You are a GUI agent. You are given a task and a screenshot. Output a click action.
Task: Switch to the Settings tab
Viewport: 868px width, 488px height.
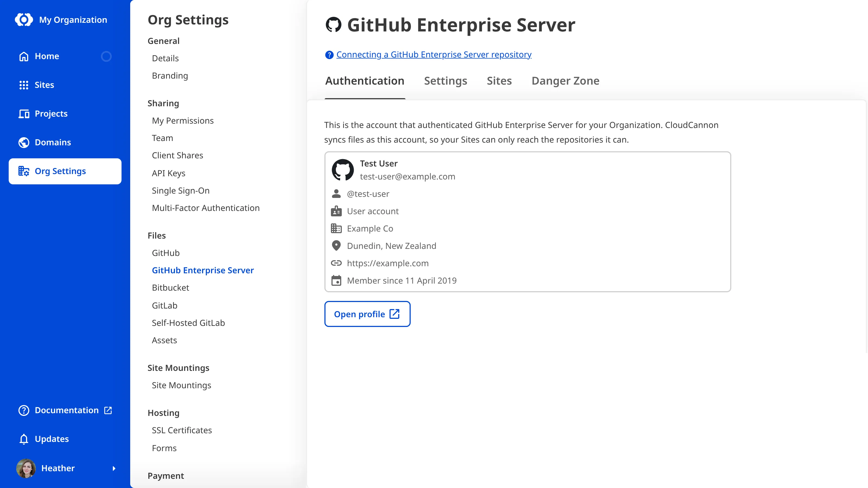tap(445, 81)
